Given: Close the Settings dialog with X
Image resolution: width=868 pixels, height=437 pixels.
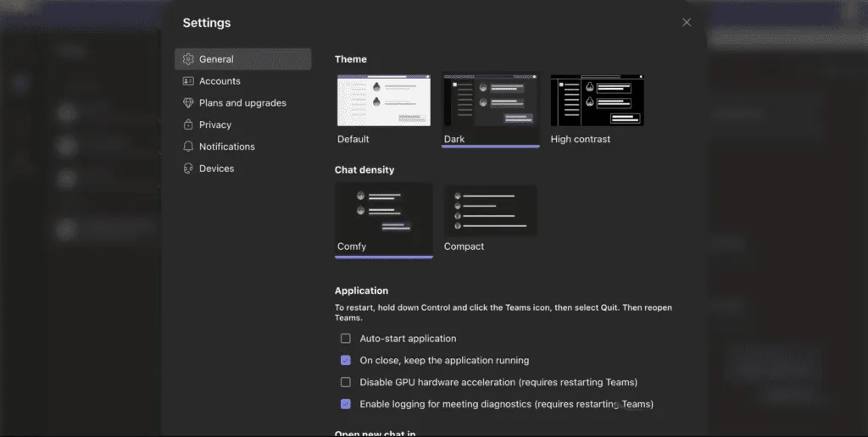Looking at the screenshot, I should 687,23.
